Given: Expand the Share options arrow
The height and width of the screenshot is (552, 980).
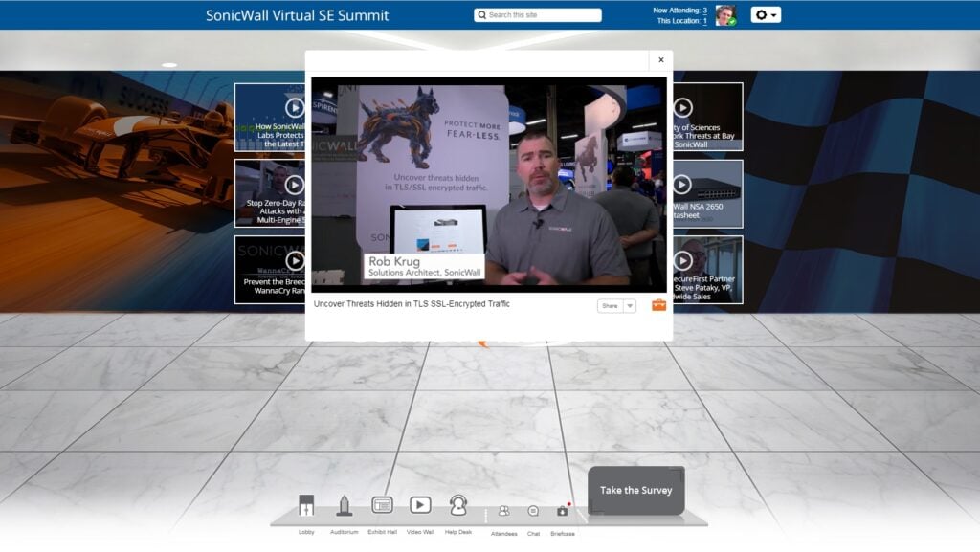Looking at the screenshot, I should click(x=630, y=306).
